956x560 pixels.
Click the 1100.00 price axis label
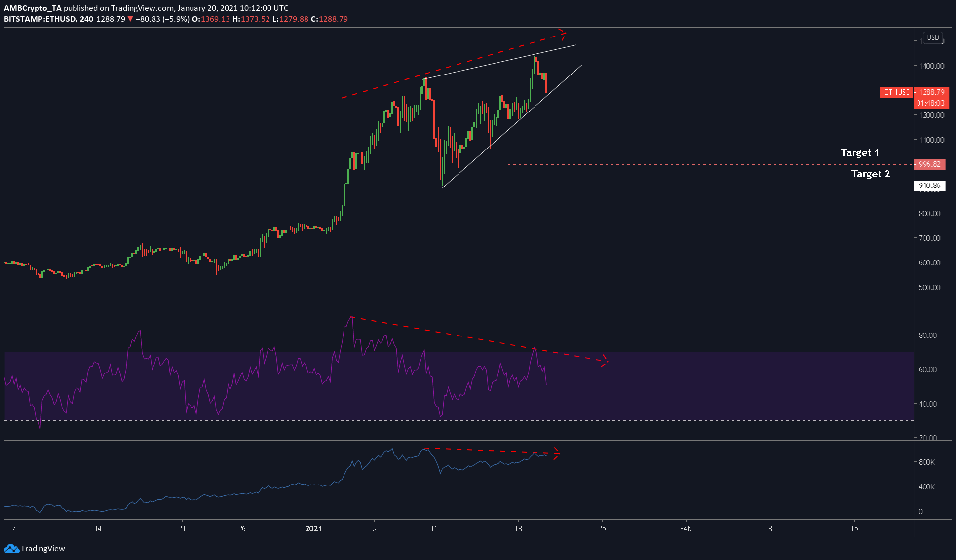[932, 140]
